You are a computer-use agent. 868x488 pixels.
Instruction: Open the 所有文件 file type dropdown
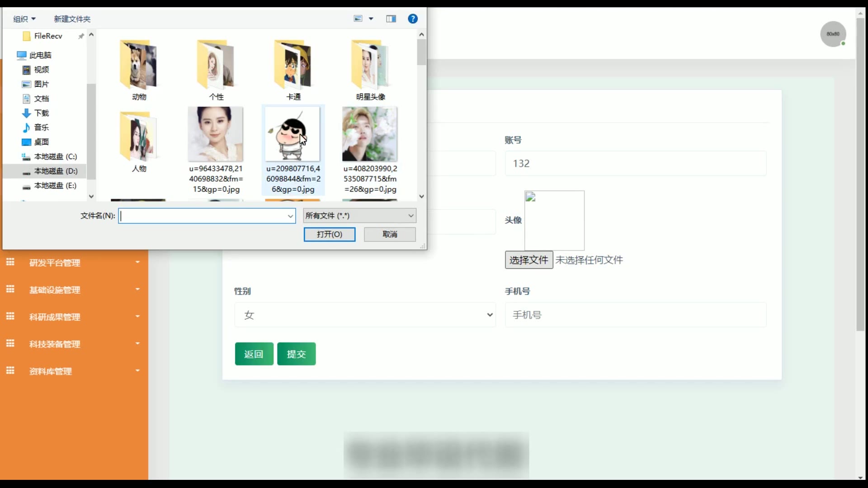point(359,216)
